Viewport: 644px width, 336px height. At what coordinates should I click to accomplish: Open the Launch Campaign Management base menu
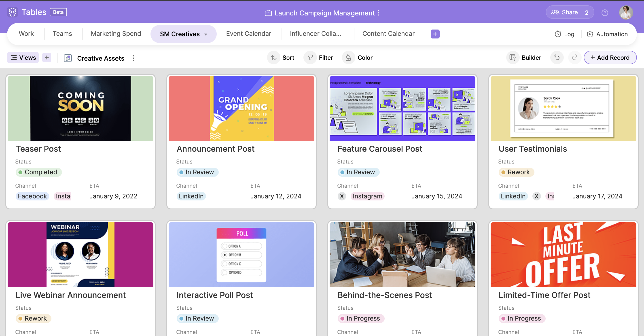pyautogui.click(x=379, y=13)
